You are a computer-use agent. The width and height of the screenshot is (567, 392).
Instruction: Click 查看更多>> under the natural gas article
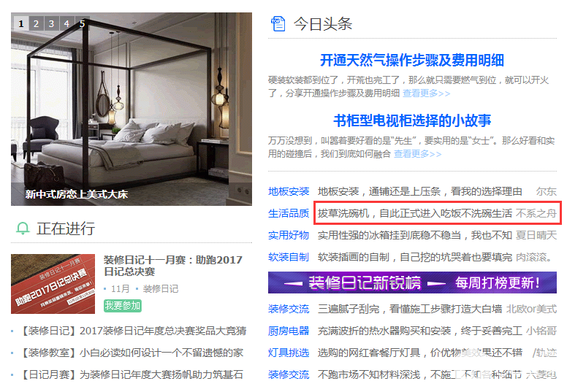click(x=426, y=93)
